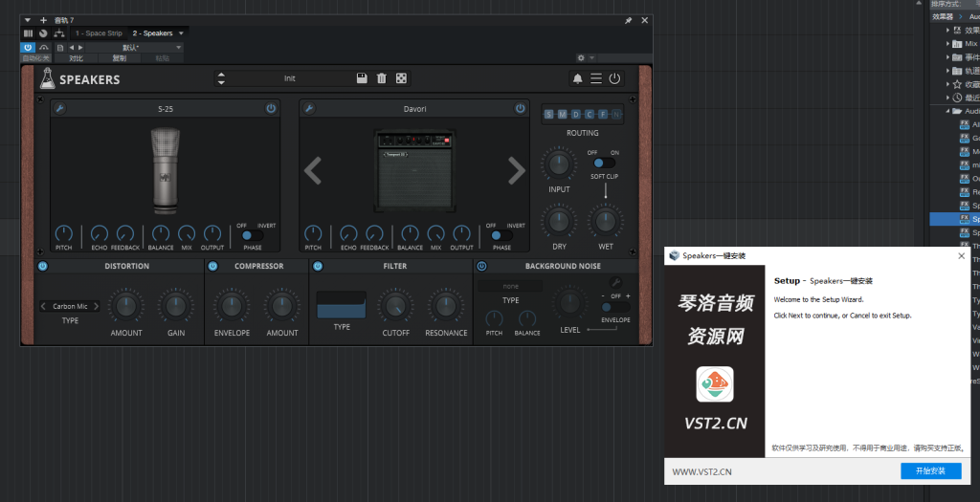Flip the microphone Phase invert switch
Viewport: 980px width, 502px height.
coord(252,235)
